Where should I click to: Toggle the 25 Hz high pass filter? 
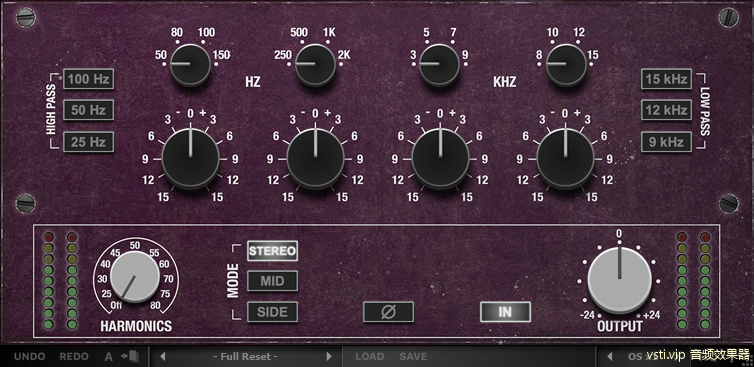point(88,142)
